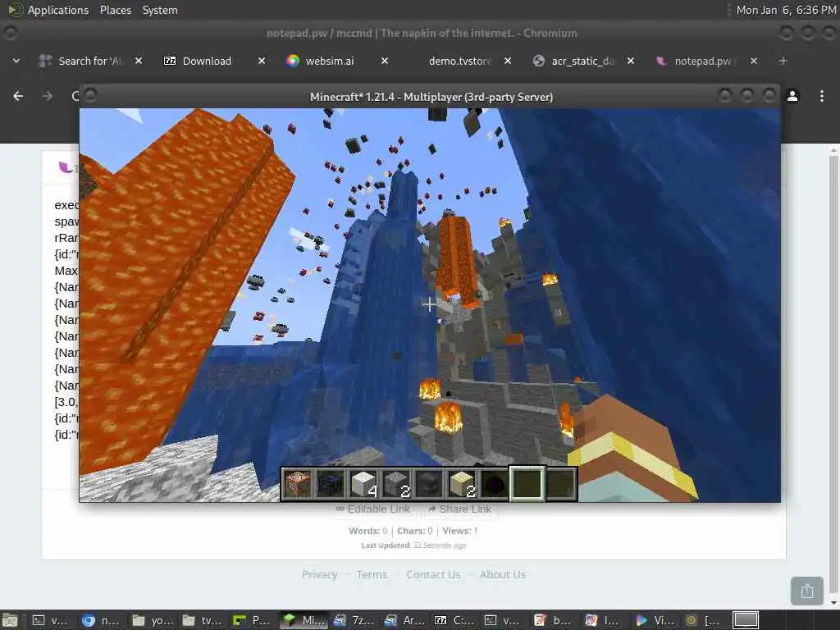Select the highlighted empty hotbar slot eight
This screenshot has height=630, width=840.
pos(527,484)
